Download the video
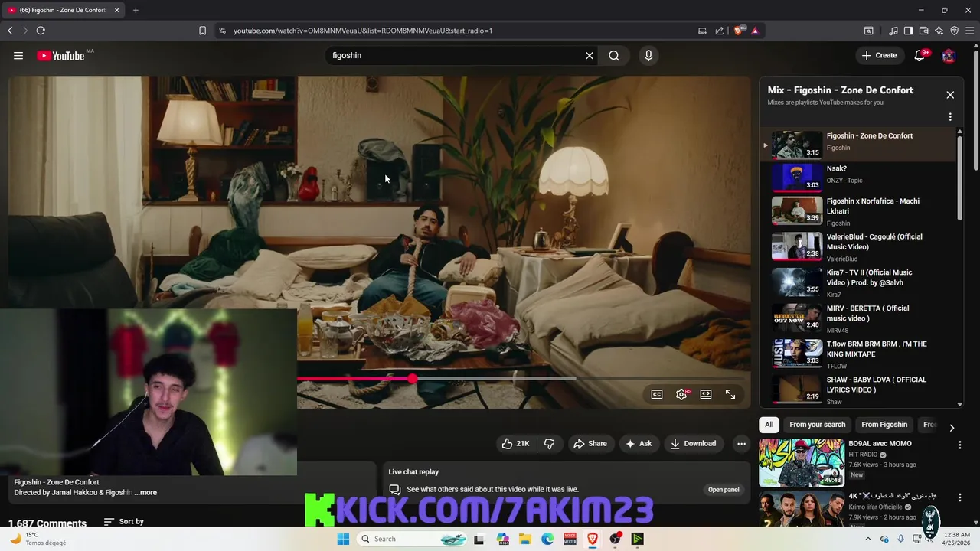The image size is (980, 551). coord(693,443)
